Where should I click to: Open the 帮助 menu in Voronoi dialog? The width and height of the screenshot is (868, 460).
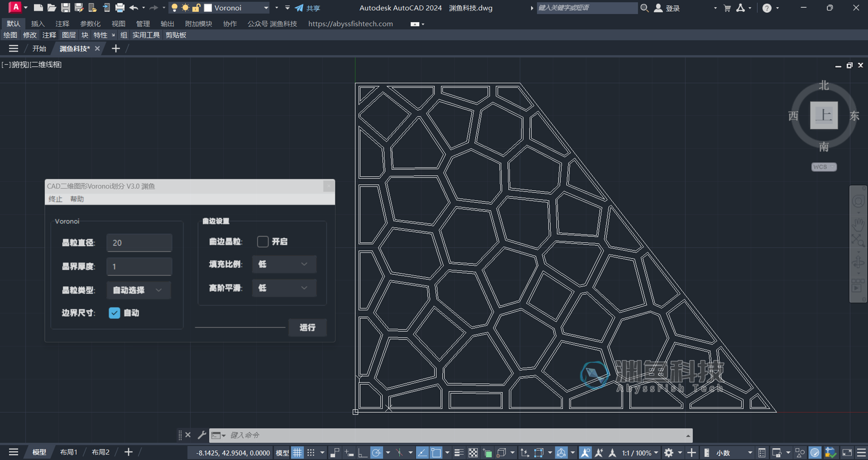(77, 199)
